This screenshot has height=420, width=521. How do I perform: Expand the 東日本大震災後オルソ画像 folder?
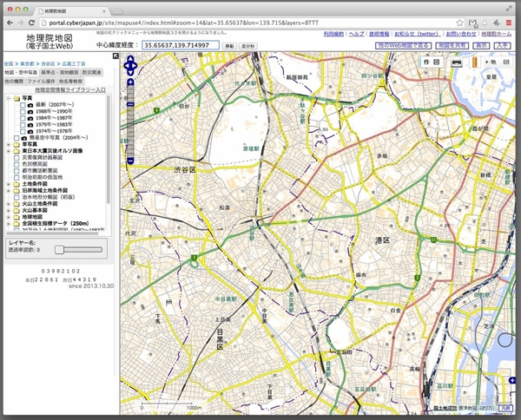coord(7,150)
